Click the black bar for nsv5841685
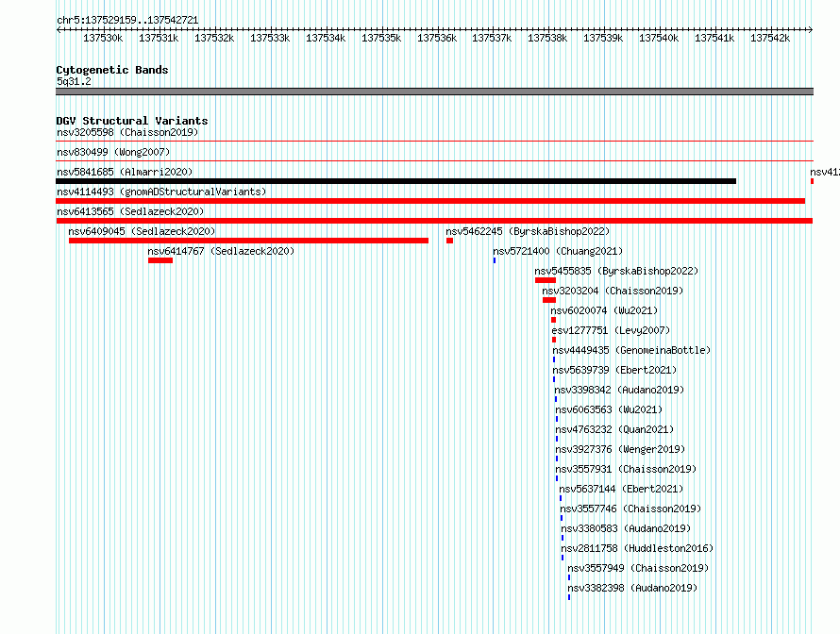This screenshot has width=840, height=634. [395, 181]
